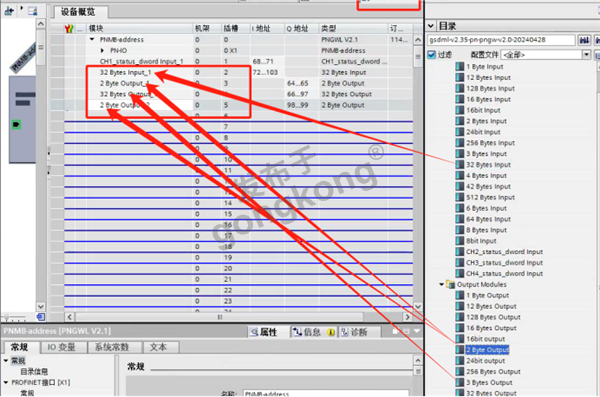Click scroll-right arrow of device overview
This screenshot has width=600, height=397.
pyautogui.click(x=408, y=317)
